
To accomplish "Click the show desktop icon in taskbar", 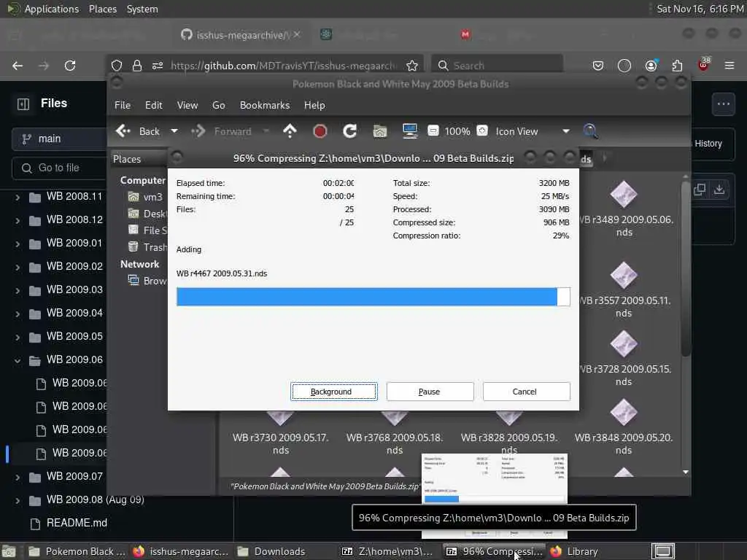I will tap(662, 551).
